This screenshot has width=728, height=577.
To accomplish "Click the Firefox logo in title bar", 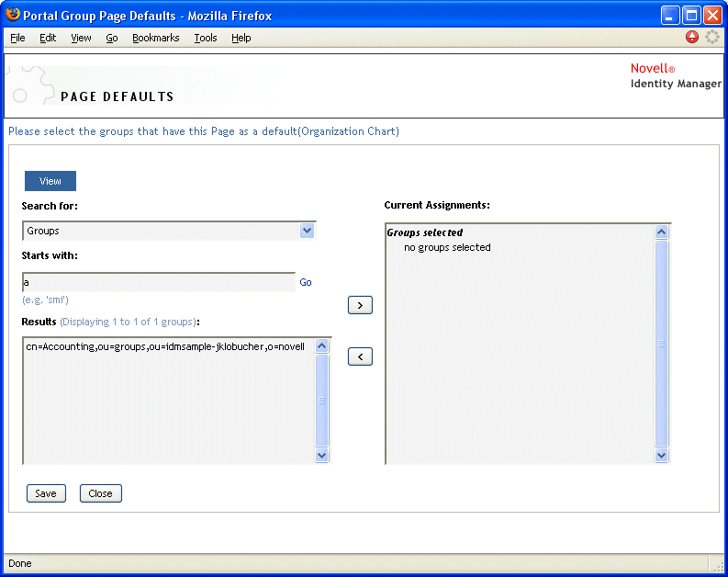I will [x=13, y=14].
